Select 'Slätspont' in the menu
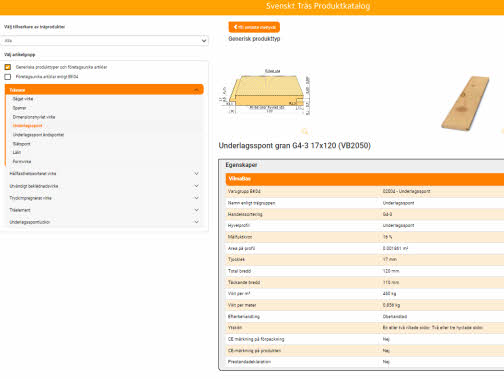Screen dimensions: 504x379 [21, 144]
